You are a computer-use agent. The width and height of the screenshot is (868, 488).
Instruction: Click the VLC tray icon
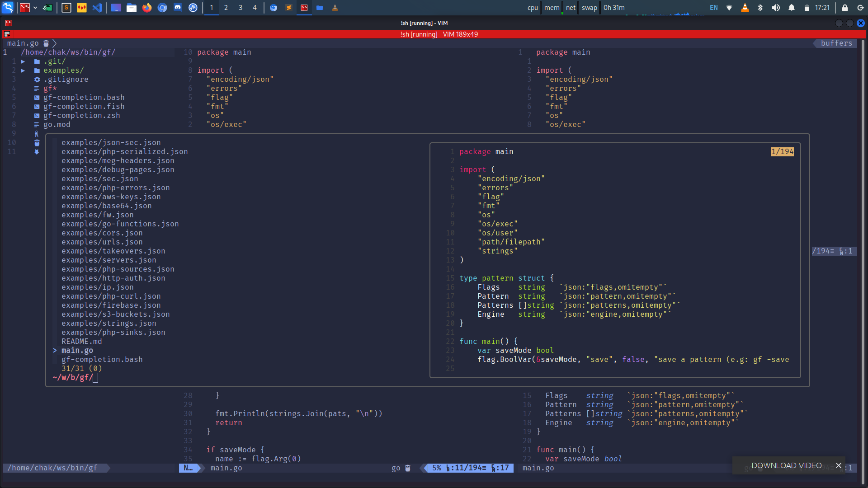pyautogui.click(x=745, y=8)
